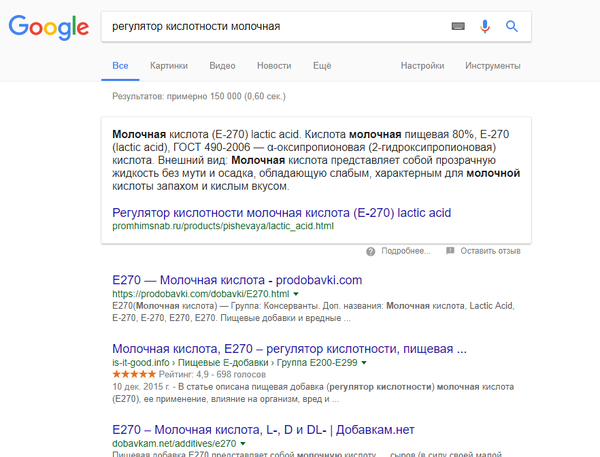Click the 'Оставить отзыв' feedback icon

450,250
